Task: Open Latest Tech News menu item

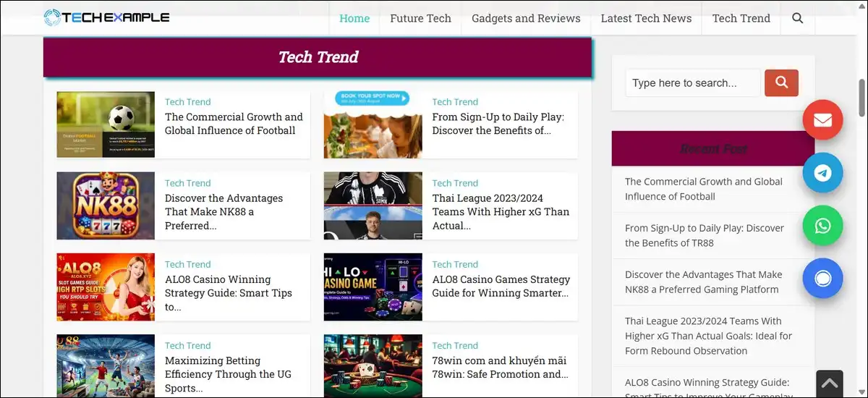Action: click(646, 18)
